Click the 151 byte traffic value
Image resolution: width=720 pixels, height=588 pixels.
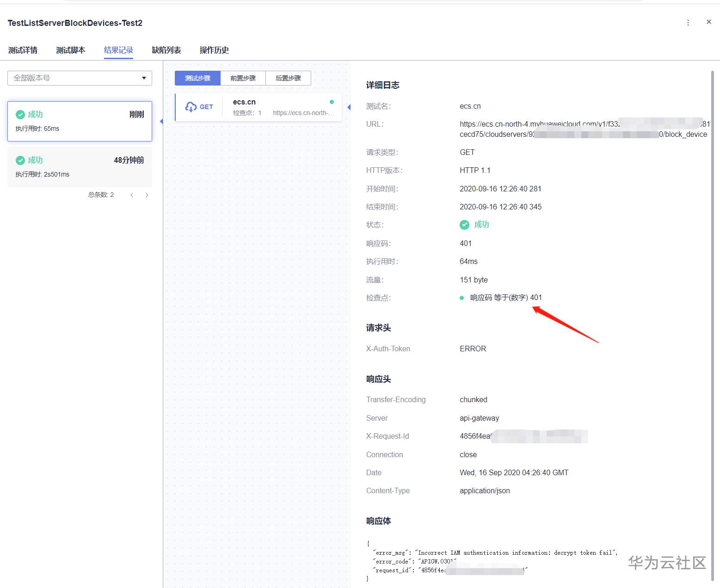point(474,280)
